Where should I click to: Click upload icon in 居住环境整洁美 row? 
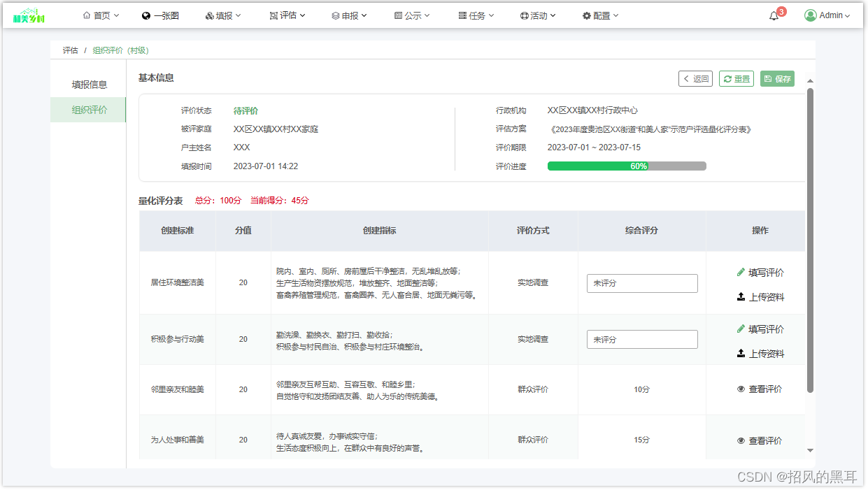741,296
